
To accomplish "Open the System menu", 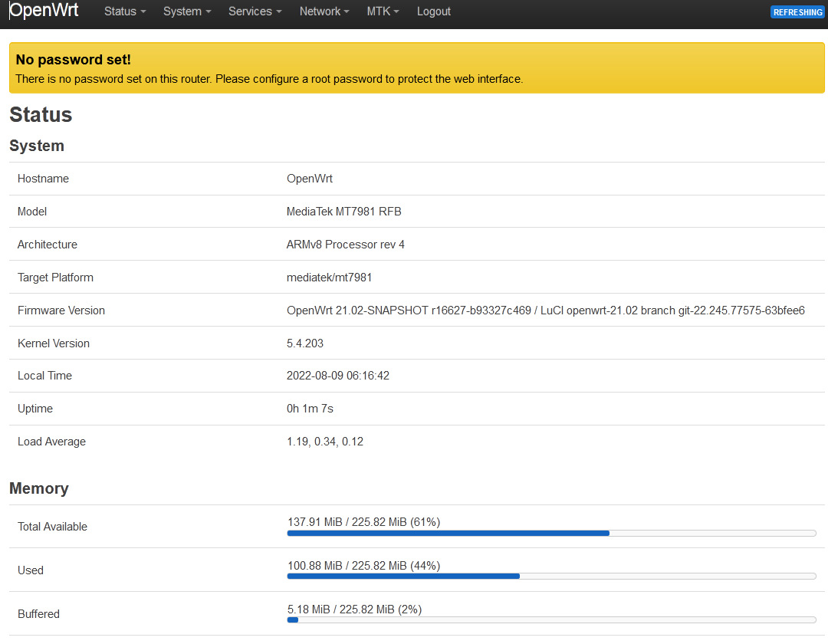I will pyautogui.click(x=186, y=11).
